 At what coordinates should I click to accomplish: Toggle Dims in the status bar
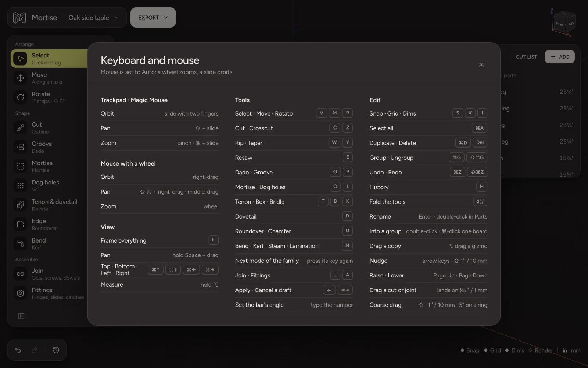(515, 350)
